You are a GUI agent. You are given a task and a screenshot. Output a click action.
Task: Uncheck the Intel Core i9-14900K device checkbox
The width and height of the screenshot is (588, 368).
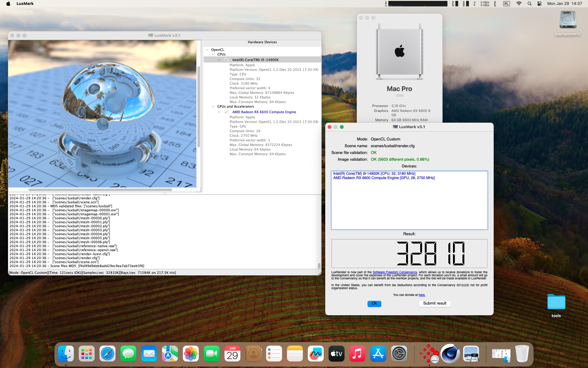[x=226, y=60]
